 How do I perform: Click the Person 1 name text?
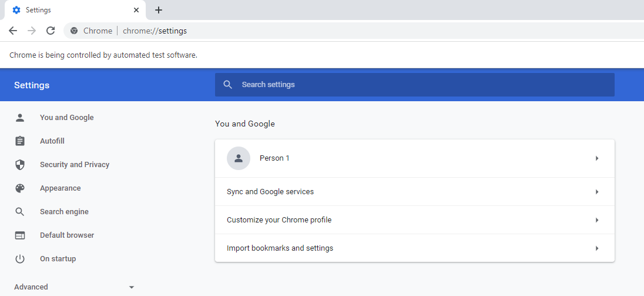(274, 158)
